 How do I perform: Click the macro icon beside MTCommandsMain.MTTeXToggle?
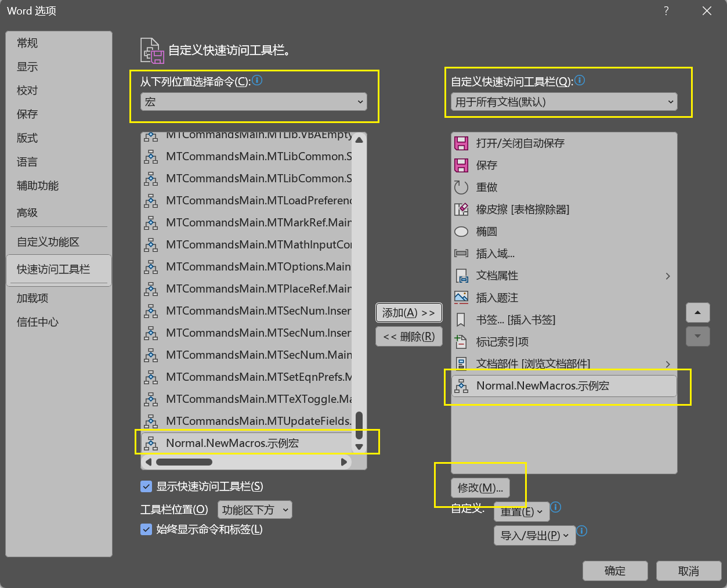[151, 399]
